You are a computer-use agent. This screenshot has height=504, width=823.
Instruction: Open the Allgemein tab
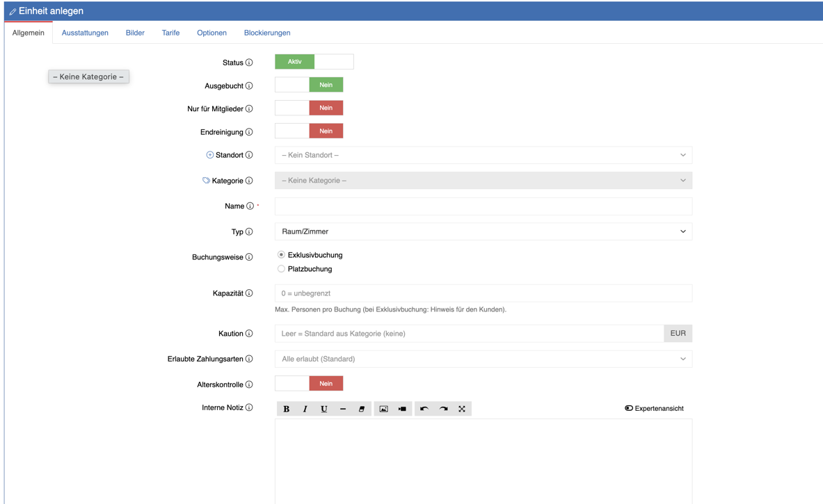29,33
